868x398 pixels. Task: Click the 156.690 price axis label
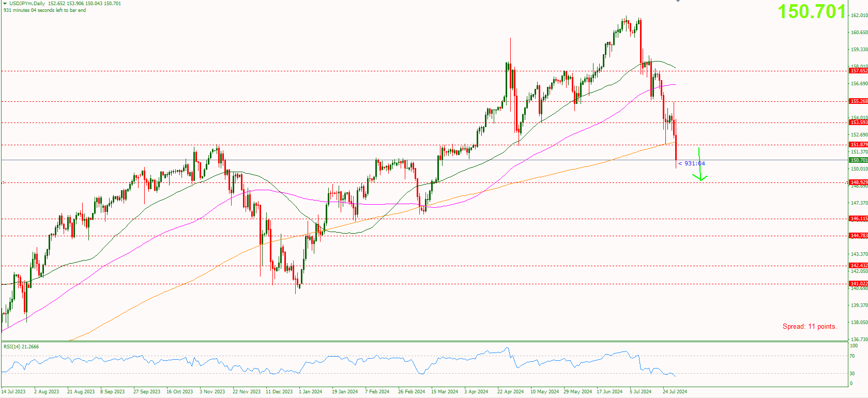coord(859,84)
